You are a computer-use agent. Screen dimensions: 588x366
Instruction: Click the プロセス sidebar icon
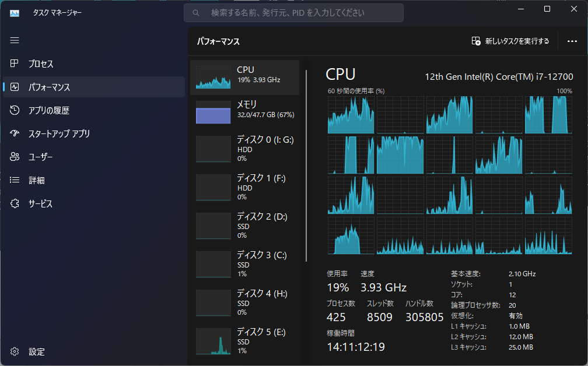coord(15,64)
